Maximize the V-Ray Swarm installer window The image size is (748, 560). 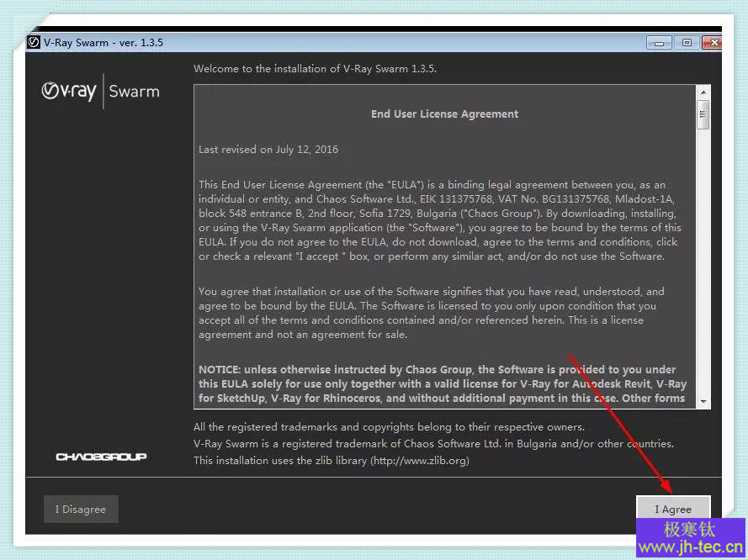click(687, 43)
